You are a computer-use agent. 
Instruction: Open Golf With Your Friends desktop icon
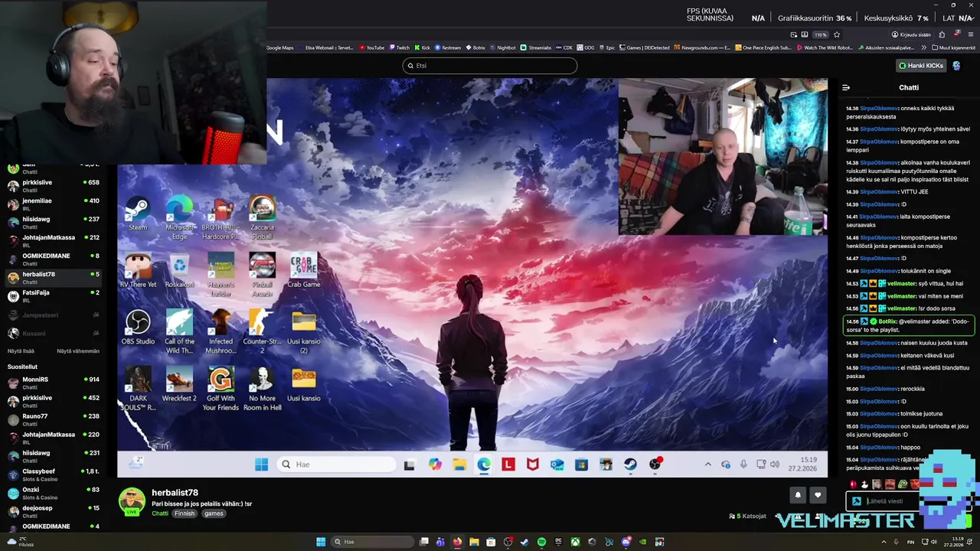pyautogui.click(x=220, y=389)
